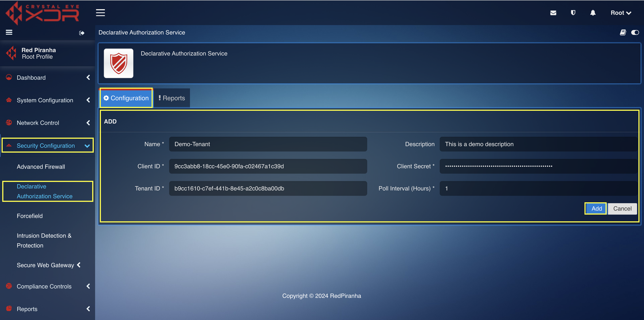Open the Root user dropdown
Image resolution: width=644 pixels, height=320 pixels.
coord(621,13)
